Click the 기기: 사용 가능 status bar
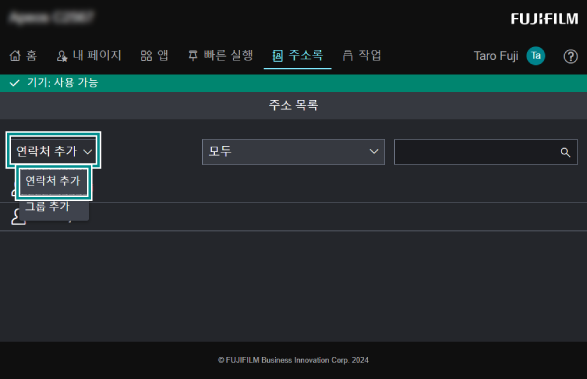This screenshot has height=379, width=587. tap(294, 83)
